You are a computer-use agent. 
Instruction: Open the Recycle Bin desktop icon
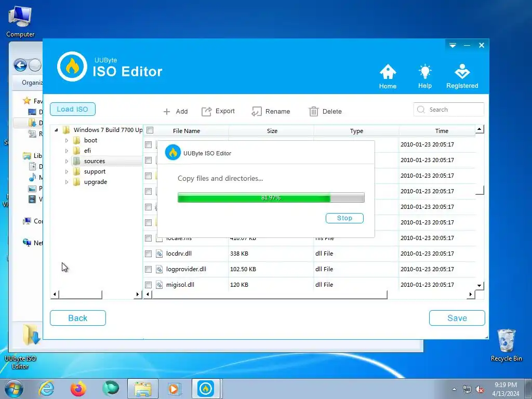506,345
